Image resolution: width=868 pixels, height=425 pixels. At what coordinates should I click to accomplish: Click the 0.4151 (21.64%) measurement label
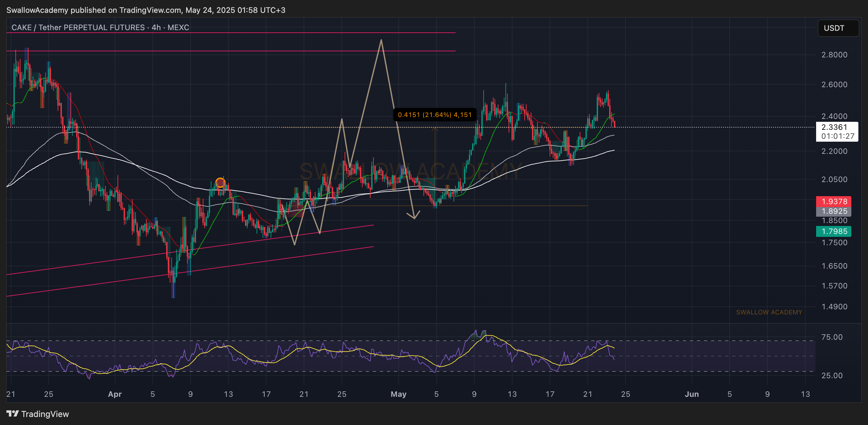pyautogui.click(x=434, y=115)
